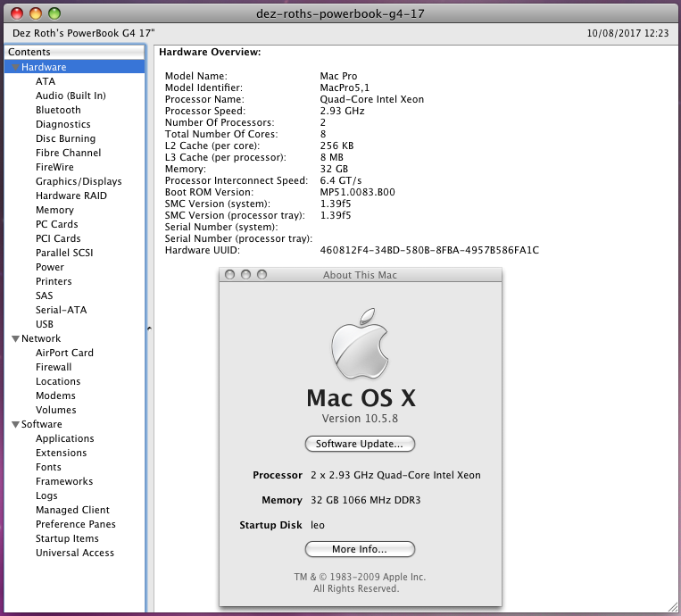Select Graphics/Displays in the sidebar

[x=79, y=181]
